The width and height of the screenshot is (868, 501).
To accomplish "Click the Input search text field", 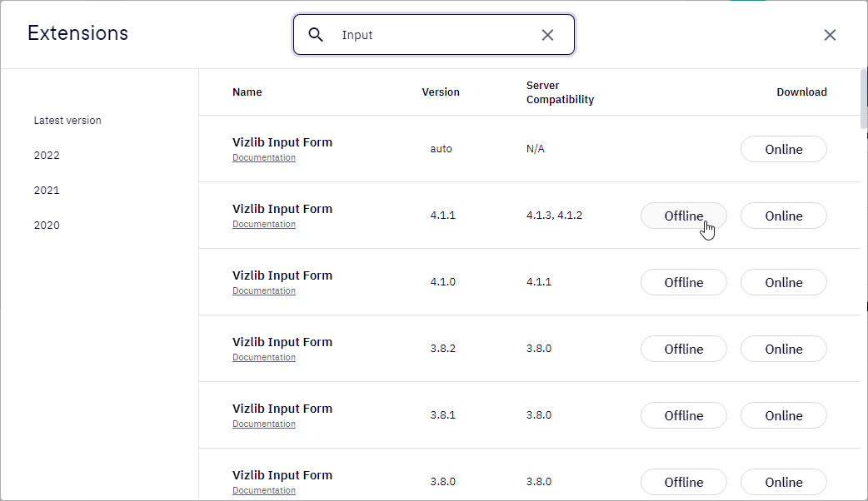I will pos(434,35).
